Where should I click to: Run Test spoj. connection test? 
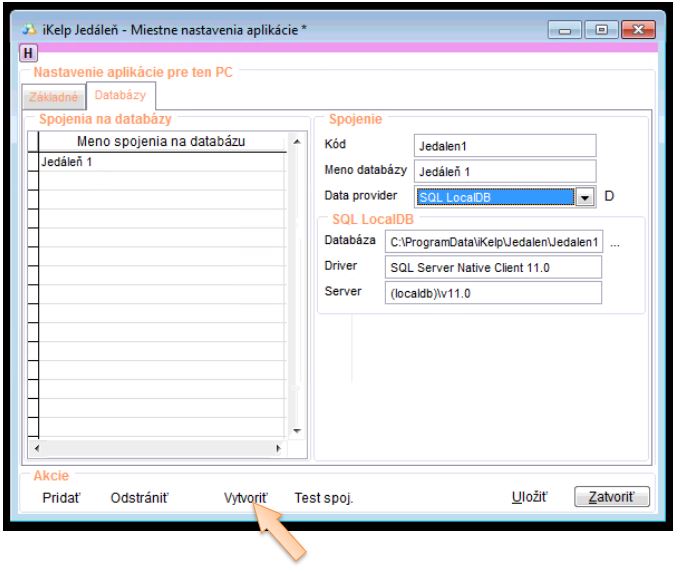pyautogui.click(x=324, y=497)
